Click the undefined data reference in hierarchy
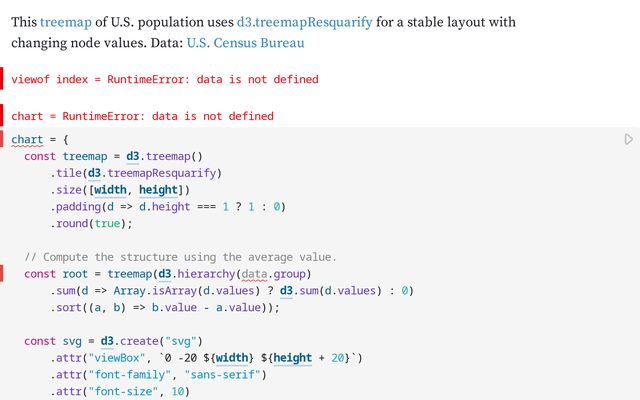This screenshot has height=400, width=640. [x=255, y=274]
